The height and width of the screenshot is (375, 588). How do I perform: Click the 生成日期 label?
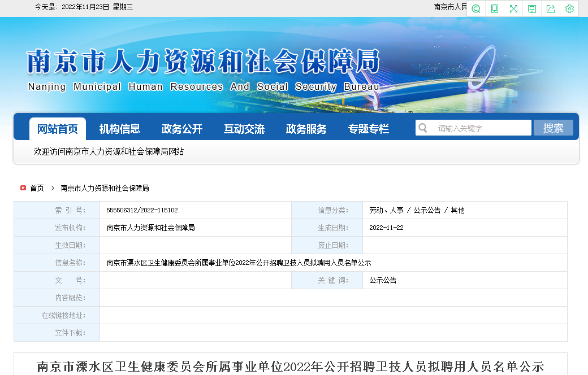[333, 228]
